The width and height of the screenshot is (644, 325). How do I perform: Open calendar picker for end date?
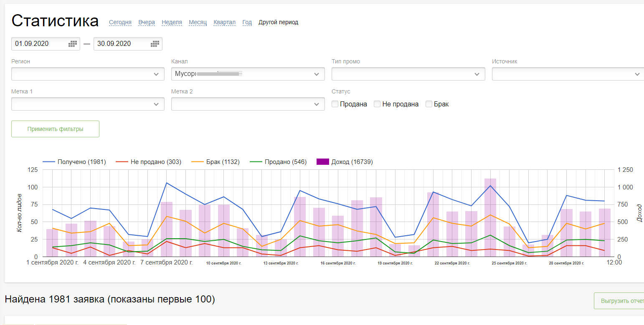point(155,44)
